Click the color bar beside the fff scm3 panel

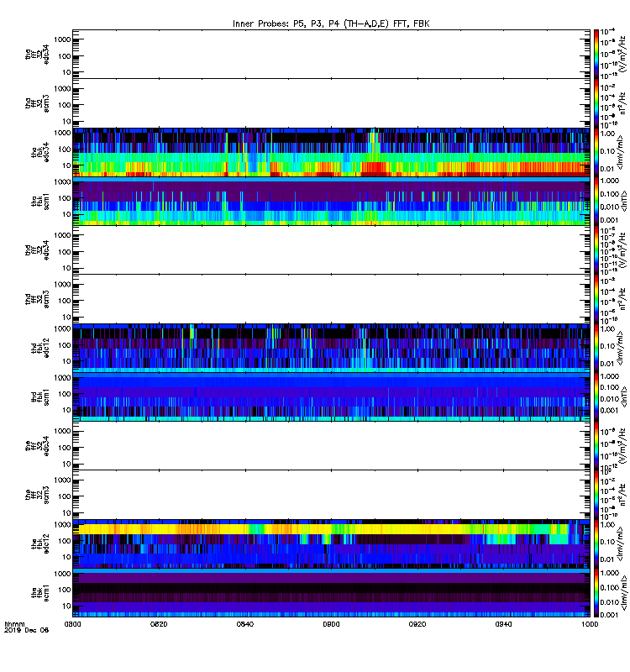click(x=596, y=495)
